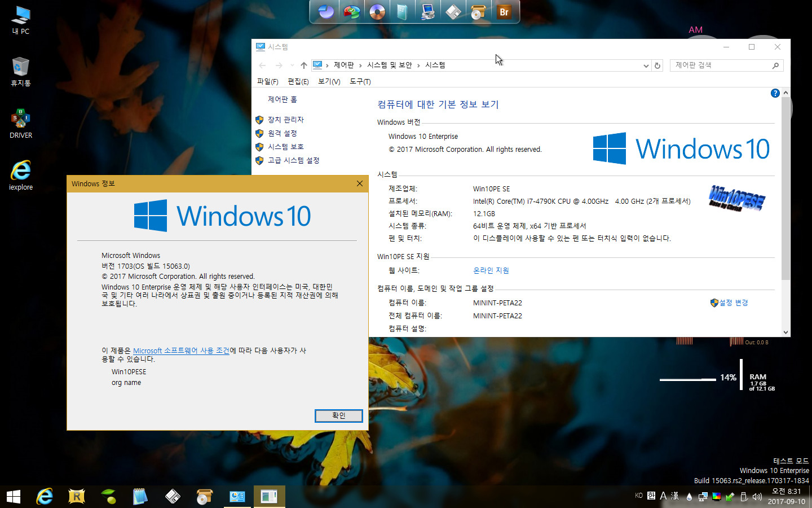
Task: Launch the computer workstation icon in the top dock
Action: (428, 11)
